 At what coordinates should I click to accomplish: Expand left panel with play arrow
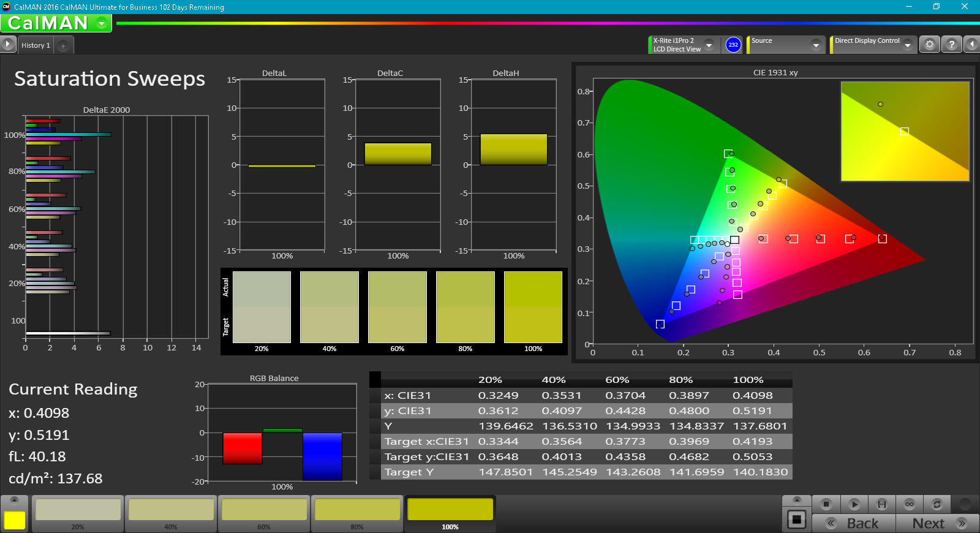point(7,44)
